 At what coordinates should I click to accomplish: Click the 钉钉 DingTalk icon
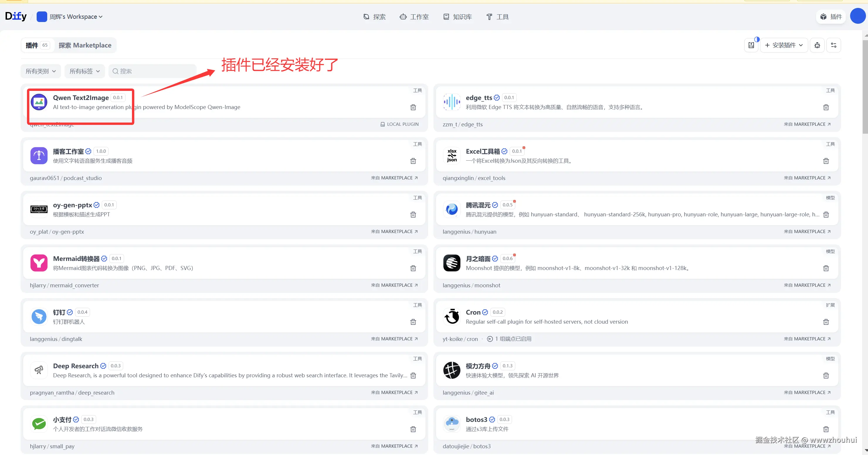click(39, 316)
